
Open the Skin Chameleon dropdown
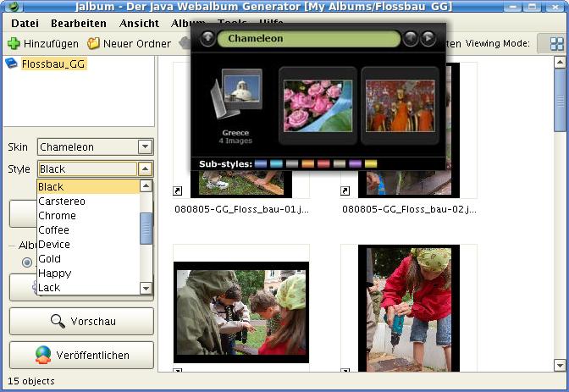145,147
